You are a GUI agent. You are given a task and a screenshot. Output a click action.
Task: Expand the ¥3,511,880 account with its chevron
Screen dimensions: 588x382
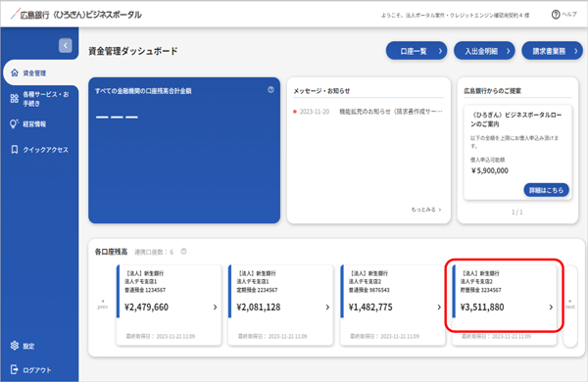[551, 307]
